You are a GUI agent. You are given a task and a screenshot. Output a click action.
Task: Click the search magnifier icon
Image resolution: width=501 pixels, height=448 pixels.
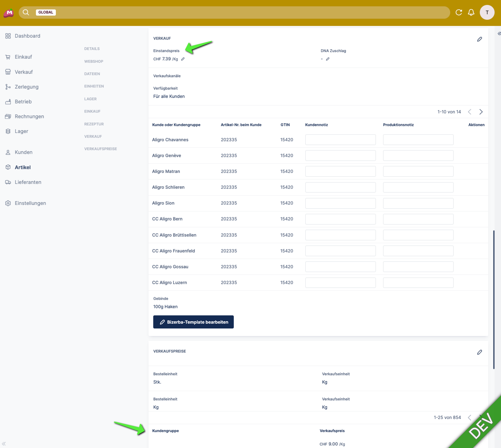26,12
